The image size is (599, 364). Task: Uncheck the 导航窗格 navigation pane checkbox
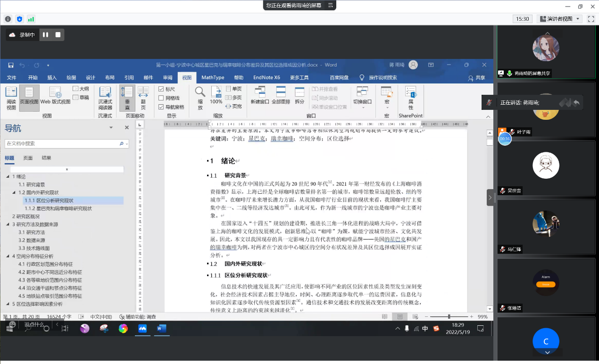click(x=161, y=107)
